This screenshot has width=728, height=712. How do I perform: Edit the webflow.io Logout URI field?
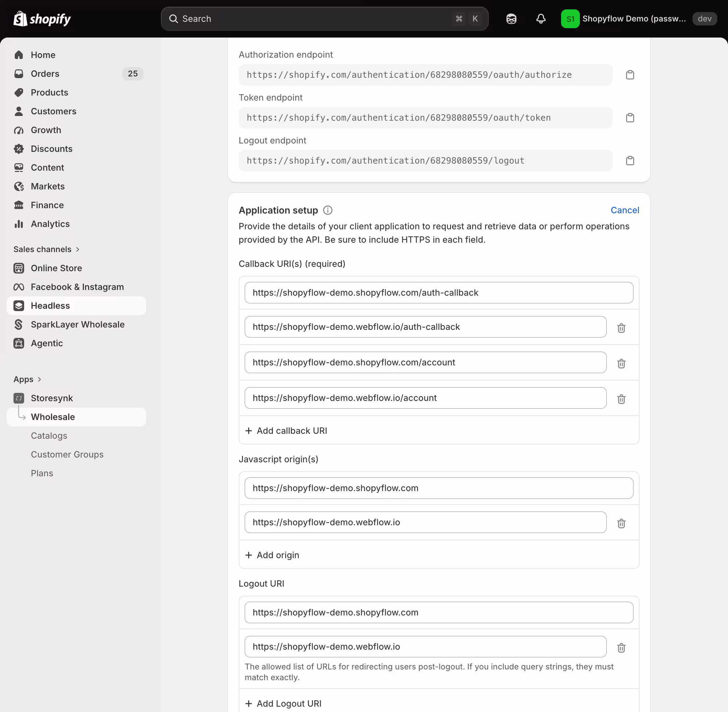coord(426,647)
